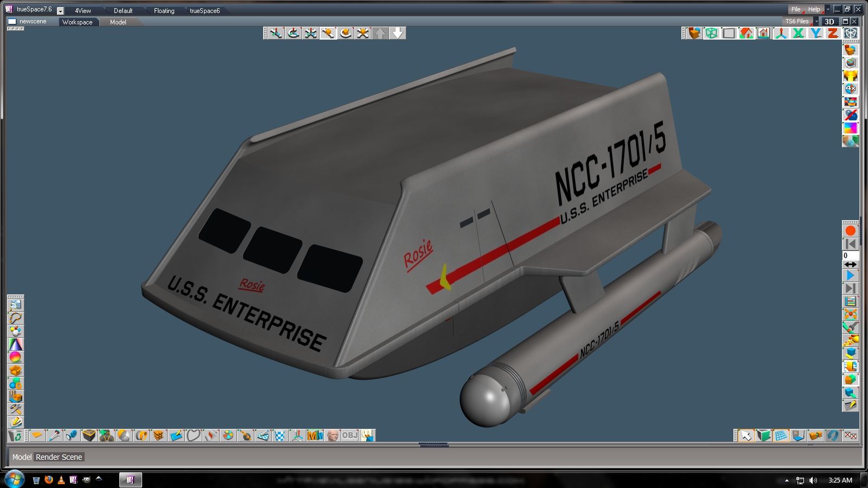This screenshot has height=488, width=868.
Task: Click the 3D axes orientation icon
Action: pos(781,33)
